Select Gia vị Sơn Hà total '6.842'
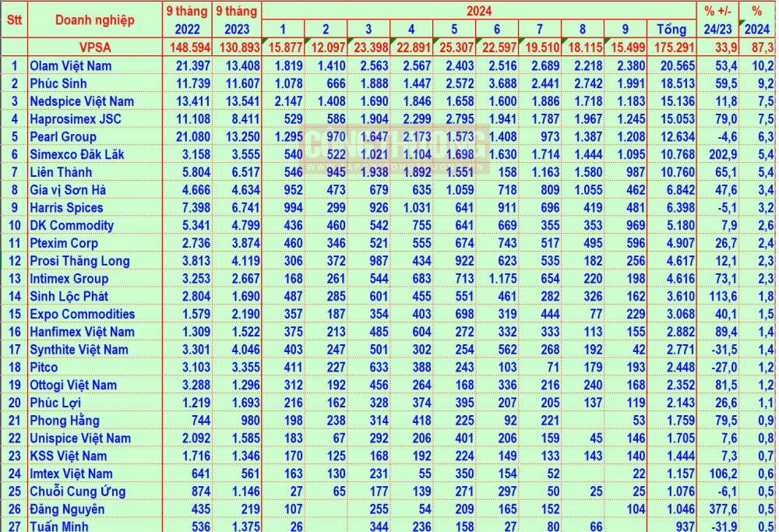The image size is (779, 532). [x=681, y=190]
